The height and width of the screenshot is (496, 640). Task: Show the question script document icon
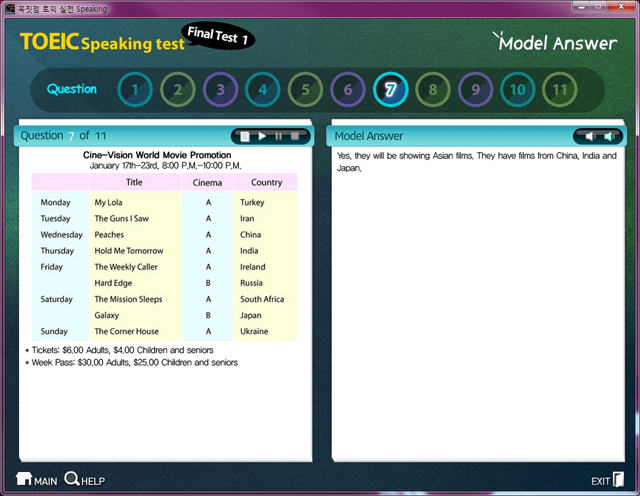tap(245, 136)
